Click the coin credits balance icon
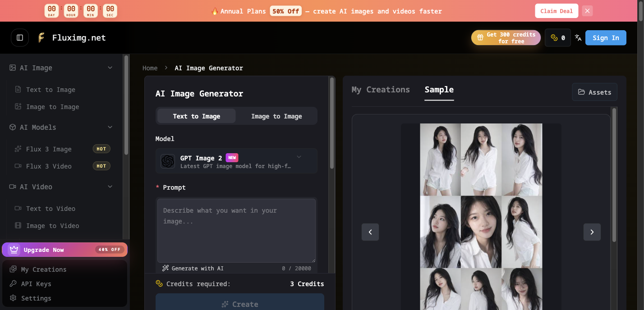The width and height of the screenshot is (644, 310). click(x=554, y=38)
